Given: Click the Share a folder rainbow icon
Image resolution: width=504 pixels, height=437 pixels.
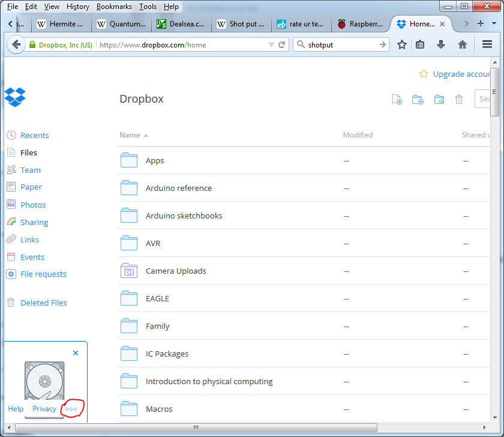Looking at the screenshot, I should tap(439, 100).
